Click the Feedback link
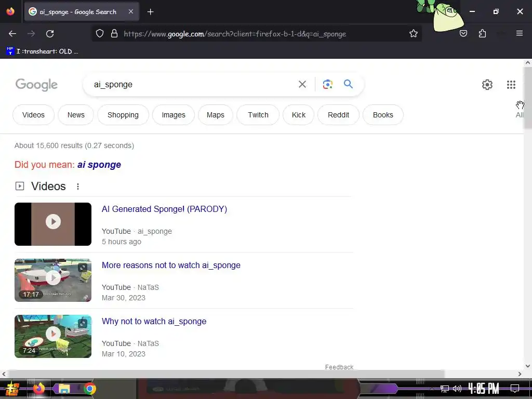Screen dimensions: 532x399 (339, 367)
